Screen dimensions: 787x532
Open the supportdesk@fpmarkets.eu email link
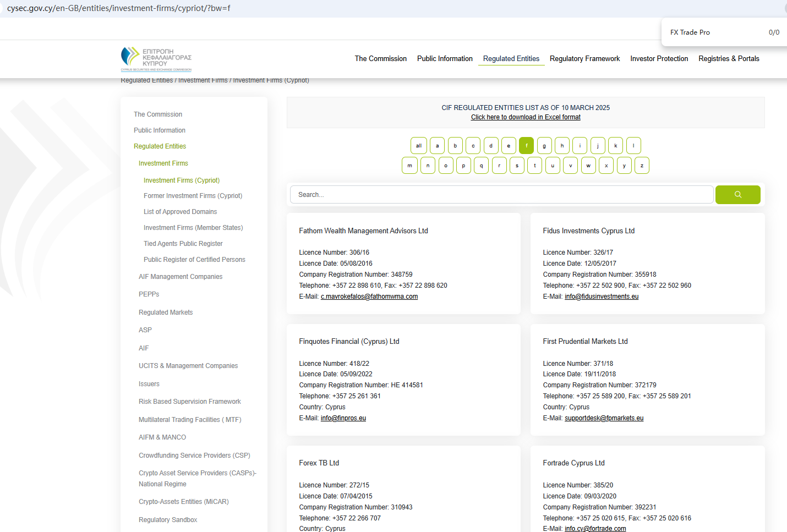point(604,418)
